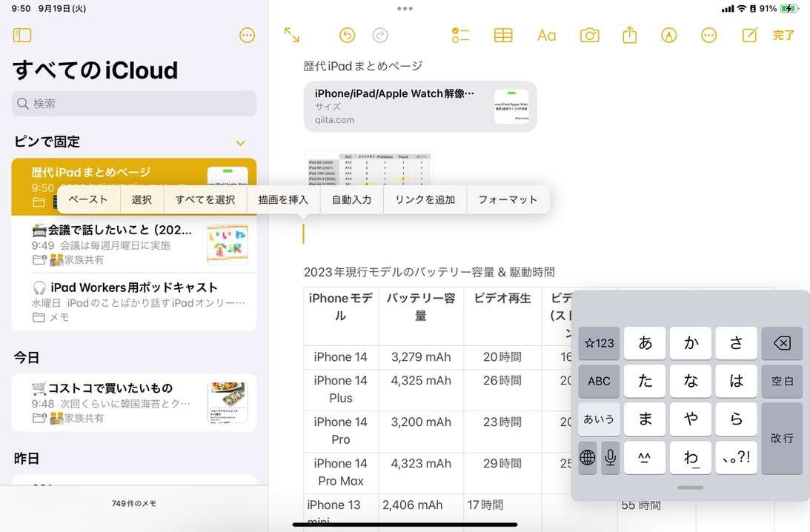
Task: Switch keyboard to あいう kana mode
Action: tap(599, 419)
